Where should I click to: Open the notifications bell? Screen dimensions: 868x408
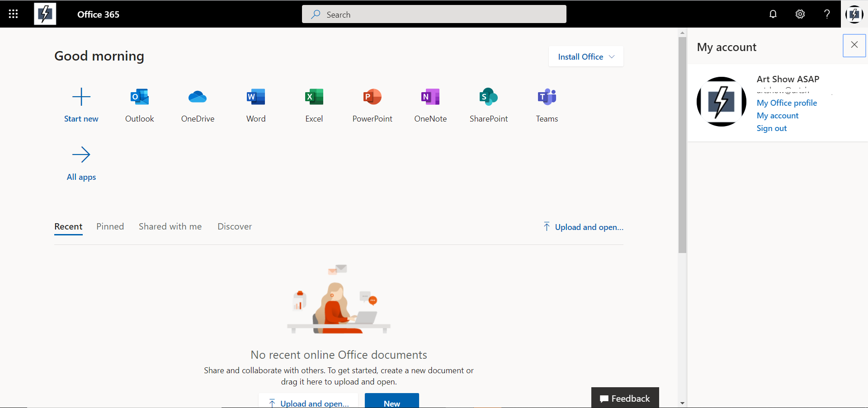pos(773,14)
